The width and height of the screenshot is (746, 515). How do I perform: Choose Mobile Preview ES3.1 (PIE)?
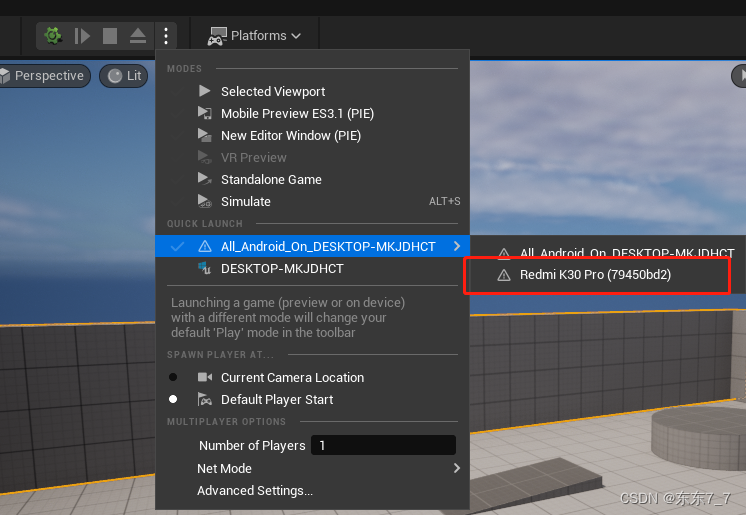tap(312, 113)
